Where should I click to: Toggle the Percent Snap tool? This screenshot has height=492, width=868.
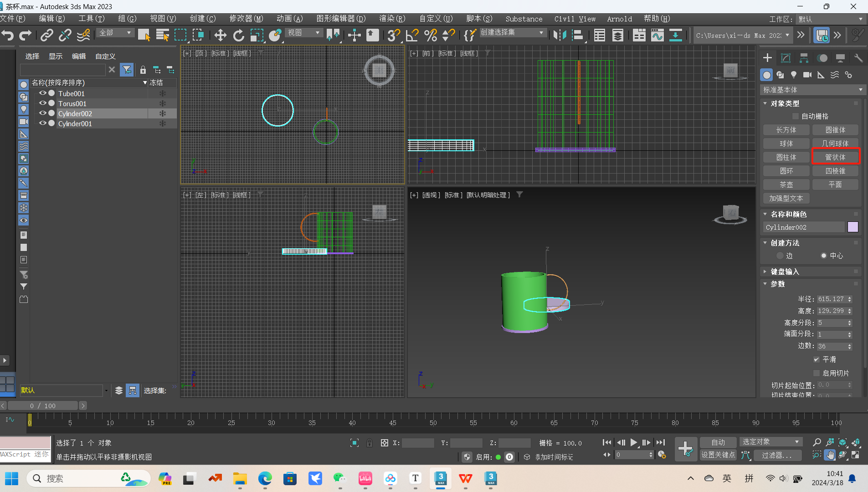430,35
